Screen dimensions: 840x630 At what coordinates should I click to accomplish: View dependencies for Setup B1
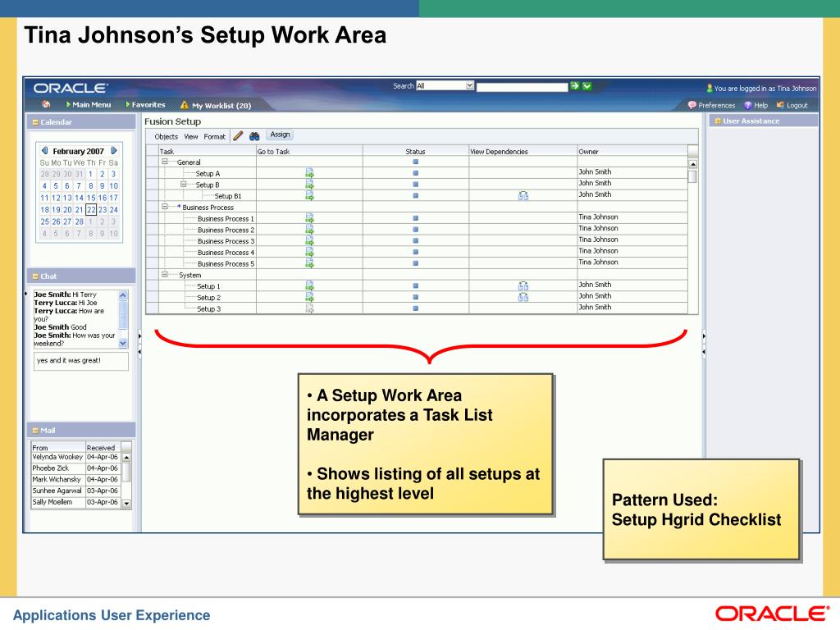pos(523,196)
